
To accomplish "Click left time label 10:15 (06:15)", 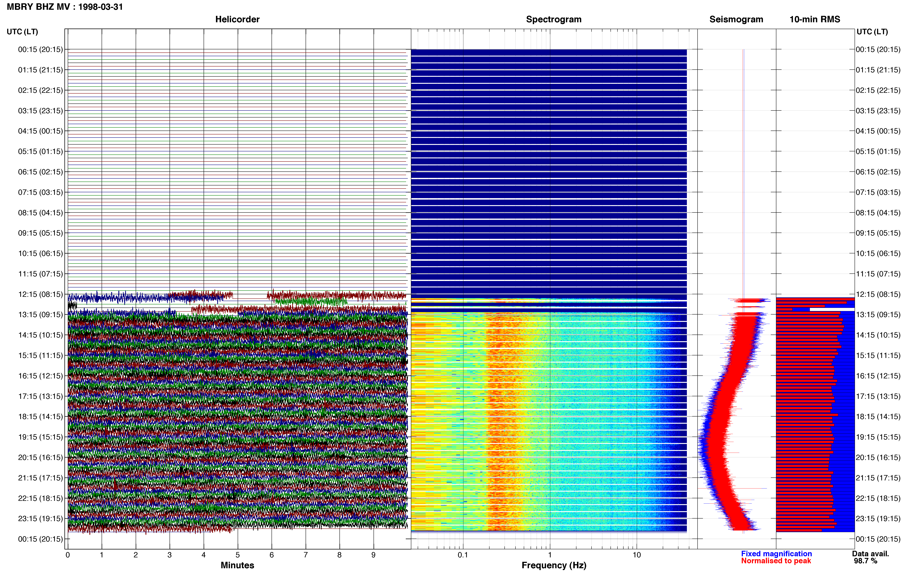I will pos(41,253).
